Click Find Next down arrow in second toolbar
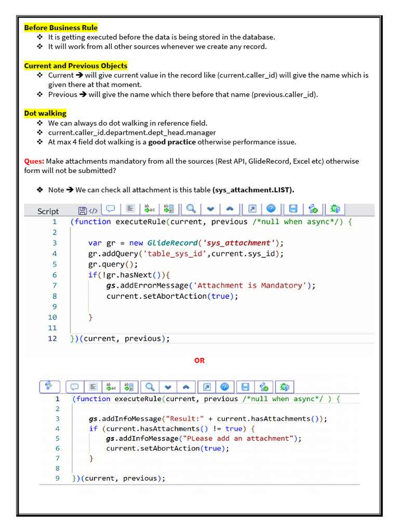 tap(168, 387)
